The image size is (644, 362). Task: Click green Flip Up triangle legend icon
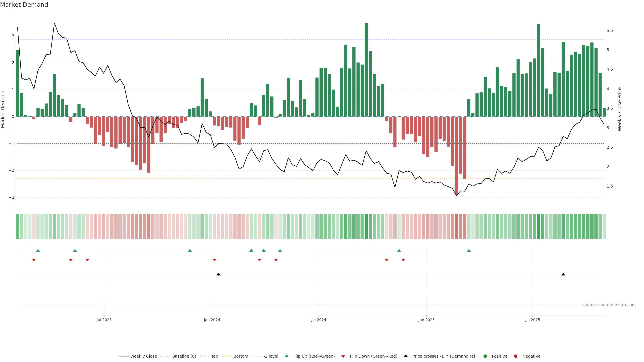coord(286,356)
